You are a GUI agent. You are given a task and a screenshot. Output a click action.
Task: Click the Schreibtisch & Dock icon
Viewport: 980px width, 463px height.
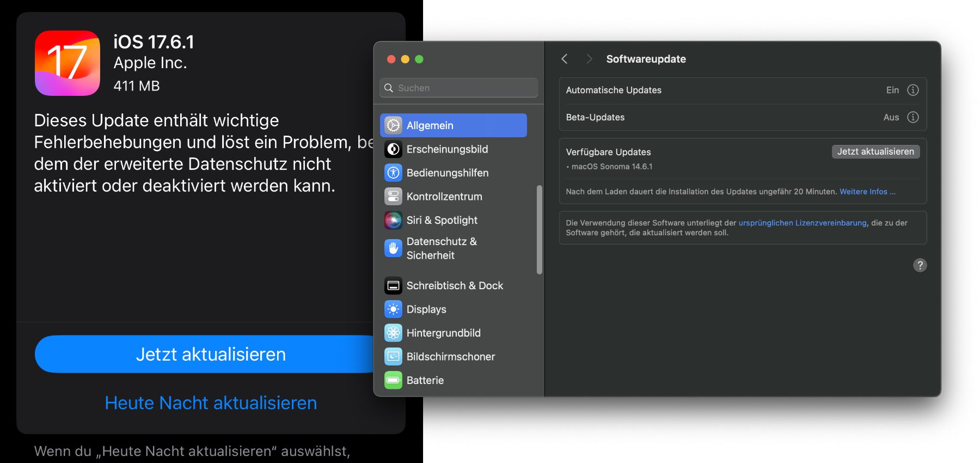click(393, 285)
